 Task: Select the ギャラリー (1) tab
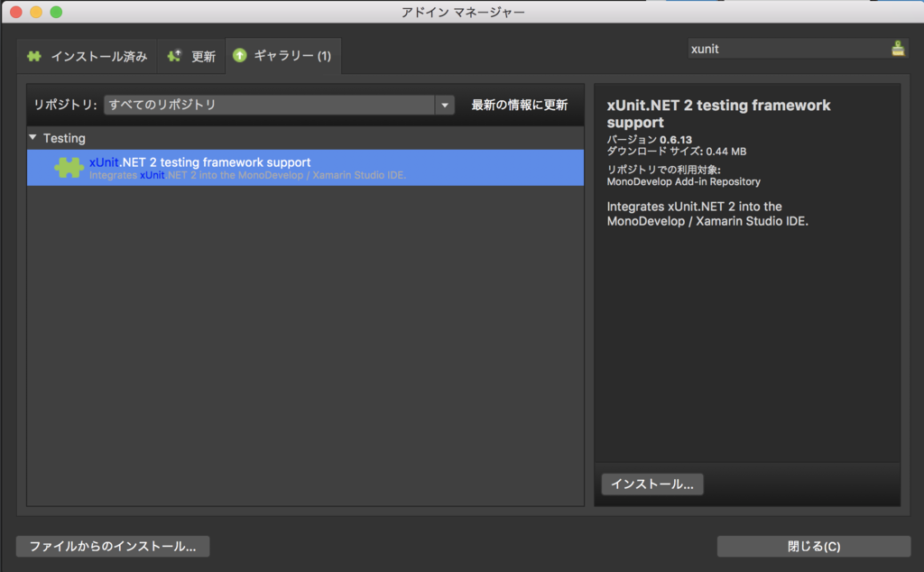tap(283, 55)
